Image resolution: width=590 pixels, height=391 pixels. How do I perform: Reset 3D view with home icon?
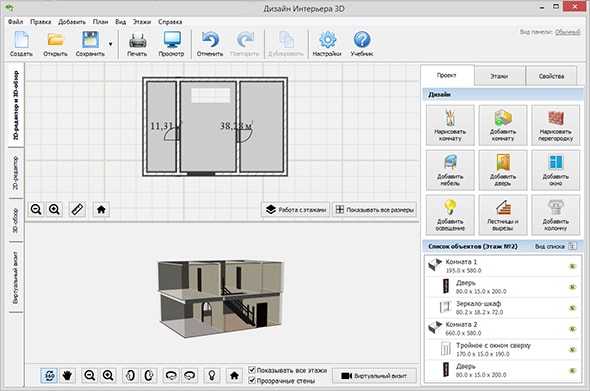point(234,375)
